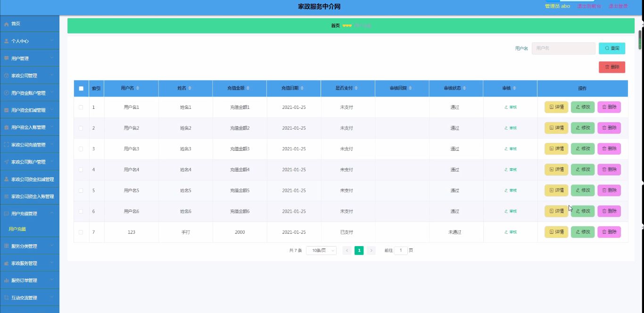Click the 审核 edit icon for 用户名1

click(x=506, y=107)
